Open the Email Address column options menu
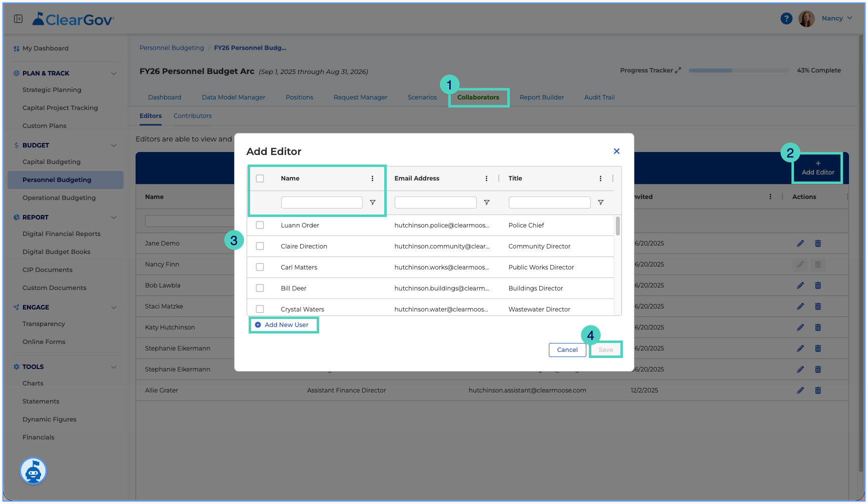Screen dimensions: 868x504 click(486, 178)
